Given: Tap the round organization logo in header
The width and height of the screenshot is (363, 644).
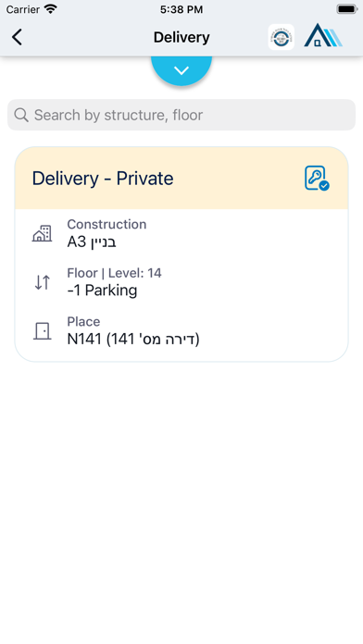Looking at the screenshot, I should tap(282, 37).
